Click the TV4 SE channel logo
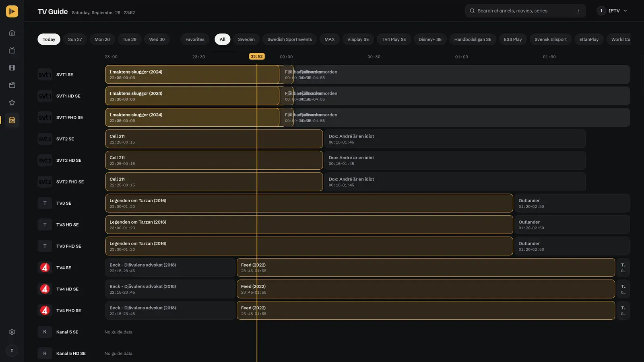This screenshot has height=362, width=644. click(45, 267)
